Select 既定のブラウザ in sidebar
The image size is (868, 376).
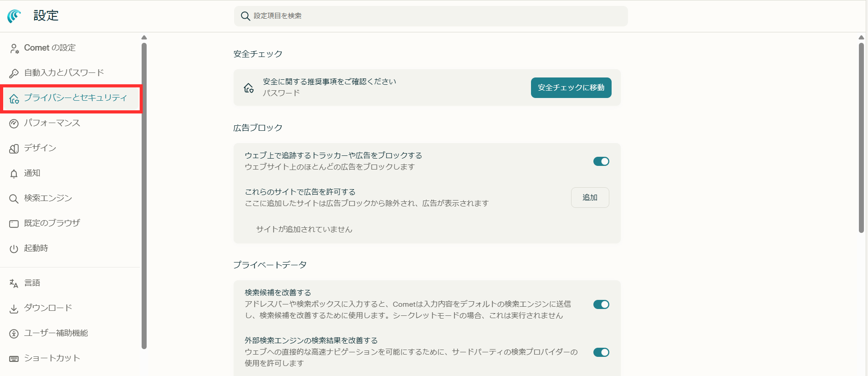pyautogui.click(x=52, y=223)
